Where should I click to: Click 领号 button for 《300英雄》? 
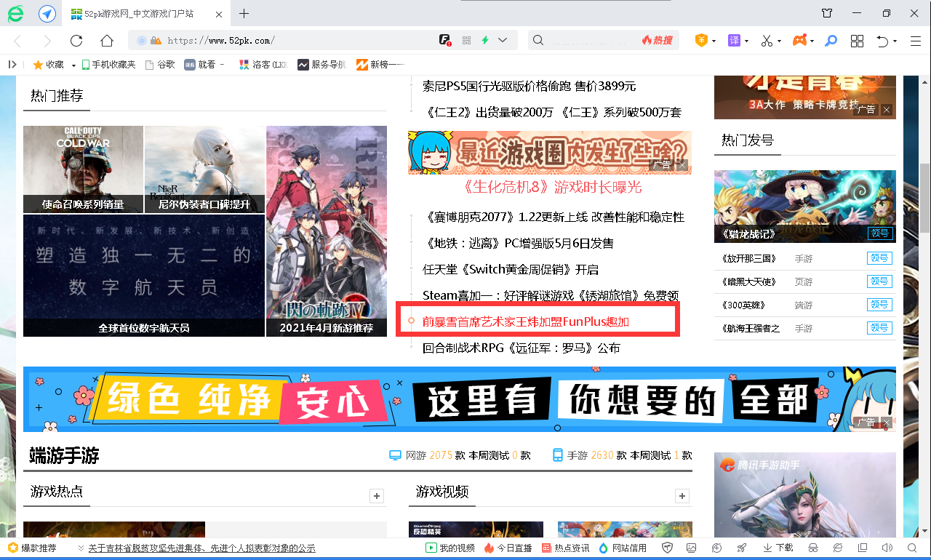point(879,305)
